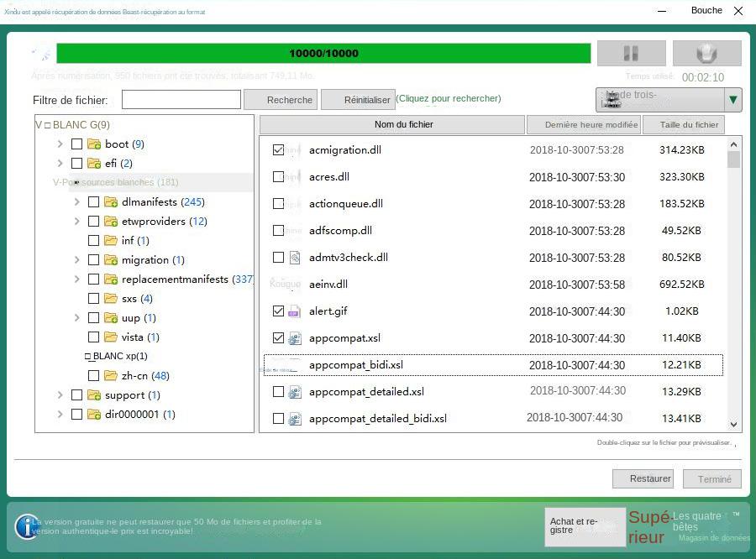Image resolution: width=756 pixels, height=559 pixels.
Task: Click the dlmanifests folder icon
Action: [111, 202]
